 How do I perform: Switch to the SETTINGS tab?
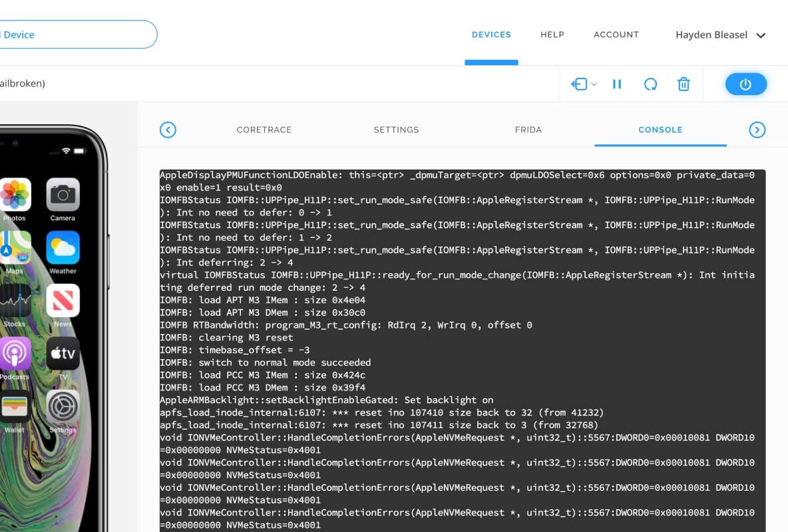click(x=396, y=130)
